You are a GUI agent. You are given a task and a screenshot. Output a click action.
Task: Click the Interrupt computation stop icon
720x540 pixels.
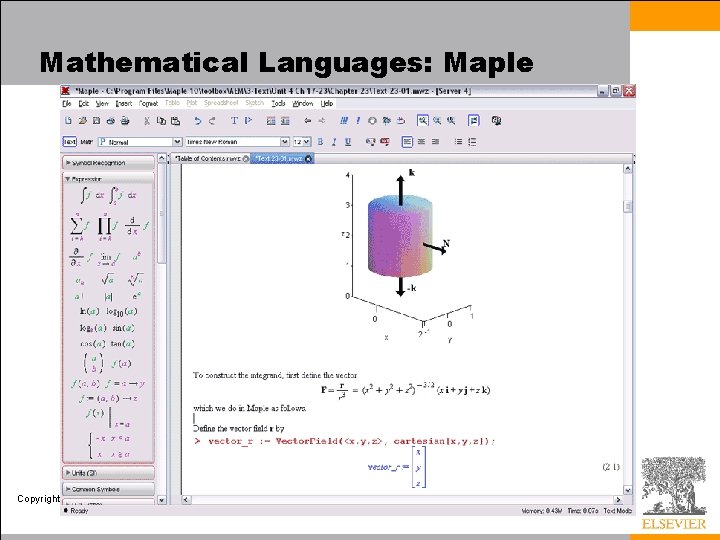pyautogui.click(x=372, y=121)
